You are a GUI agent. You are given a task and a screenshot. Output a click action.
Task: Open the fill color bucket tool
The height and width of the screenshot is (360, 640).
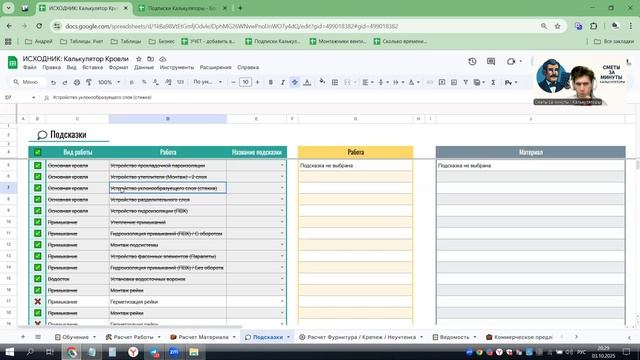click(x=322, y=82)
